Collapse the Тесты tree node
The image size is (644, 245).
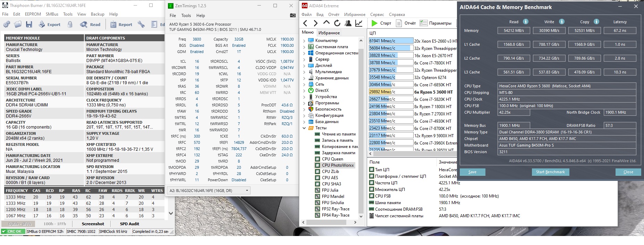point(304,128)
